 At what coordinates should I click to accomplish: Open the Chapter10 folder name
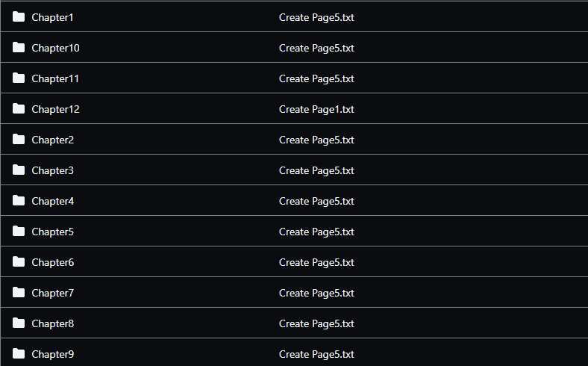pos(55,48)
